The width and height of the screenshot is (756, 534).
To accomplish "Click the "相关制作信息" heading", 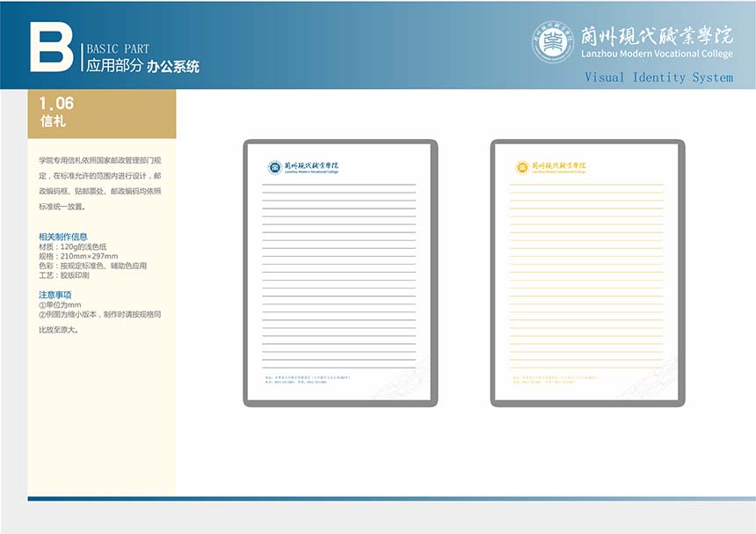I will 62,237.
